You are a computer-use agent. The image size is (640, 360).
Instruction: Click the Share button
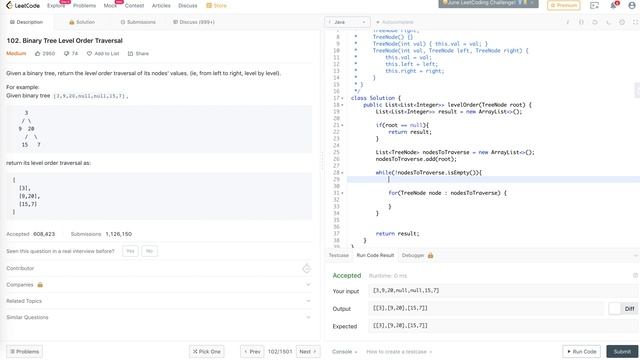pyautogui.click(x=138, y=53)
